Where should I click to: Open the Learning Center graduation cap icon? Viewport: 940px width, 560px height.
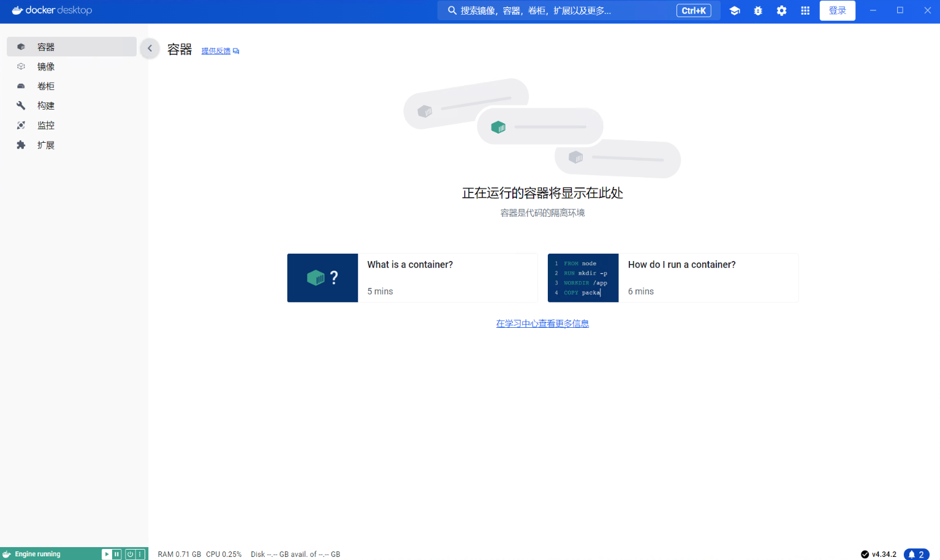click(735, 10)
